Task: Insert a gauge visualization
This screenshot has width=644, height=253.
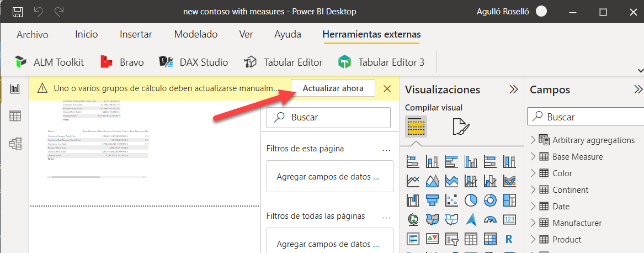Action: (489, 219)
